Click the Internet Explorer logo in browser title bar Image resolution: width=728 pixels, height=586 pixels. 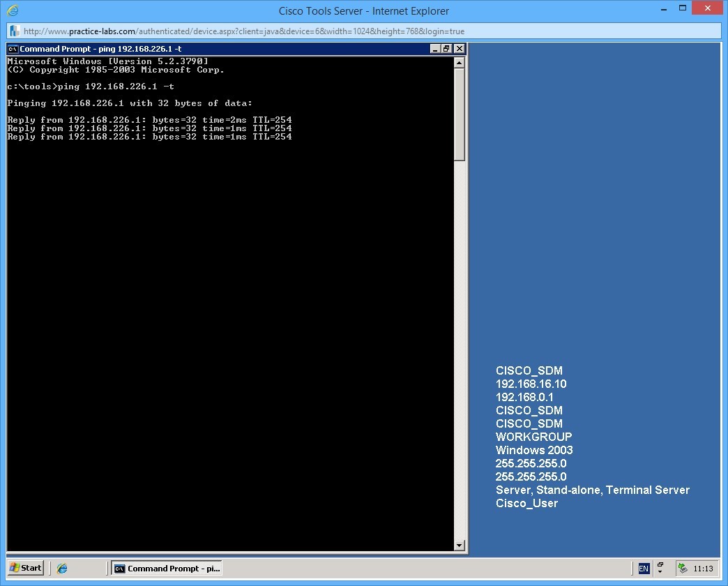pos(12,10)
